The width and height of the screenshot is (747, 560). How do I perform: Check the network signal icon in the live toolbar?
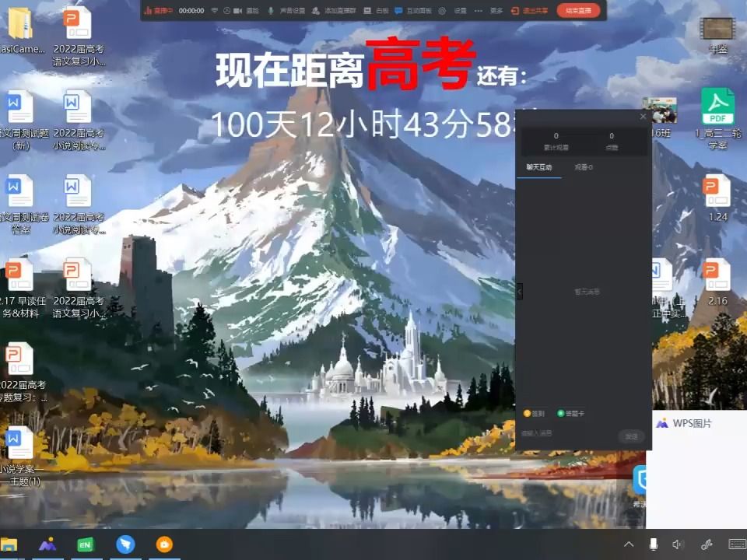(x=214, y=11)
